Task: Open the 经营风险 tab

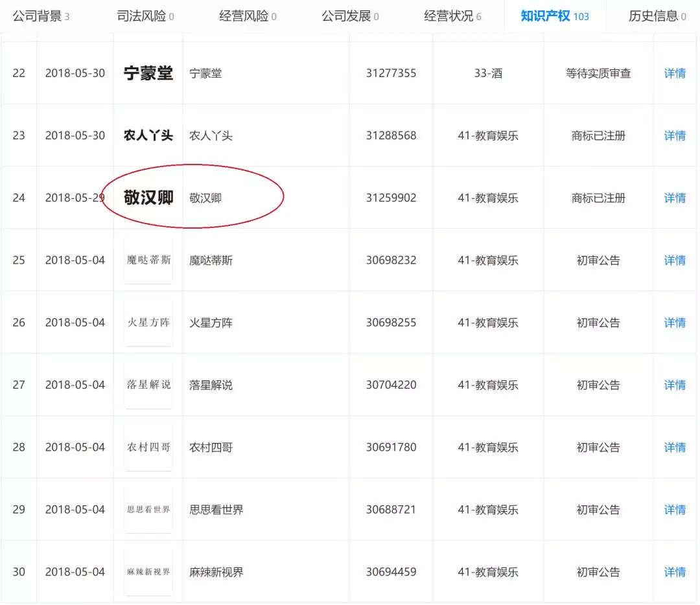Action: pos(248,16)
